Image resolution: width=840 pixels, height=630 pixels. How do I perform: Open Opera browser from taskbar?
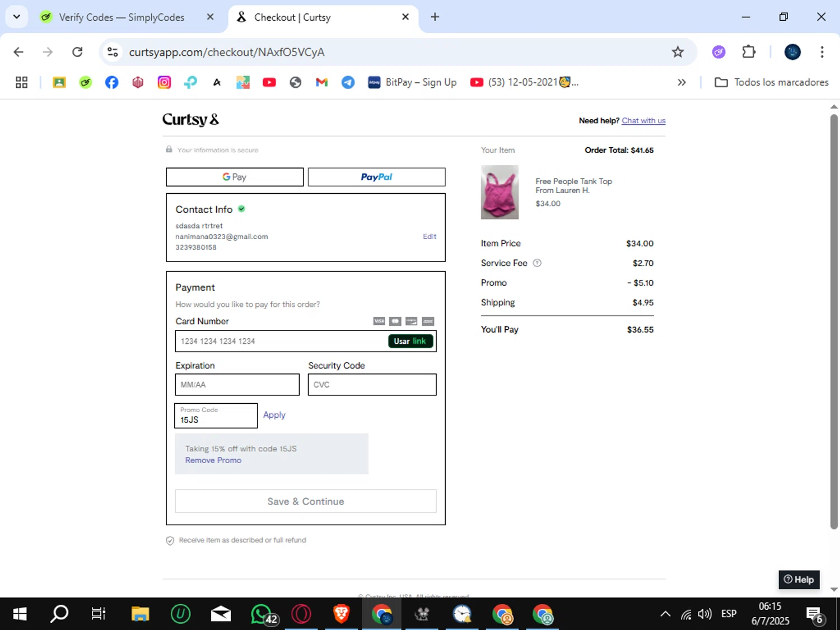point(301,614)
